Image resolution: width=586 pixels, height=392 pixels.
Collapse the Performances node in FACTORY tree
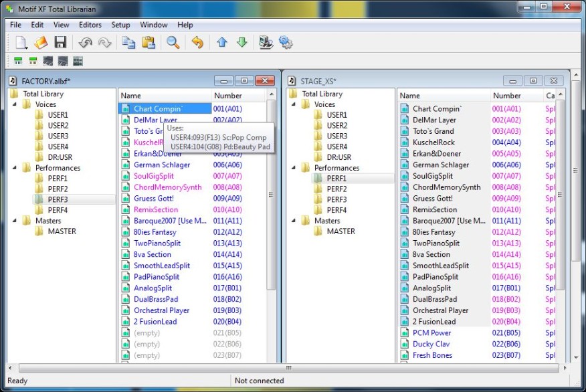15,168
